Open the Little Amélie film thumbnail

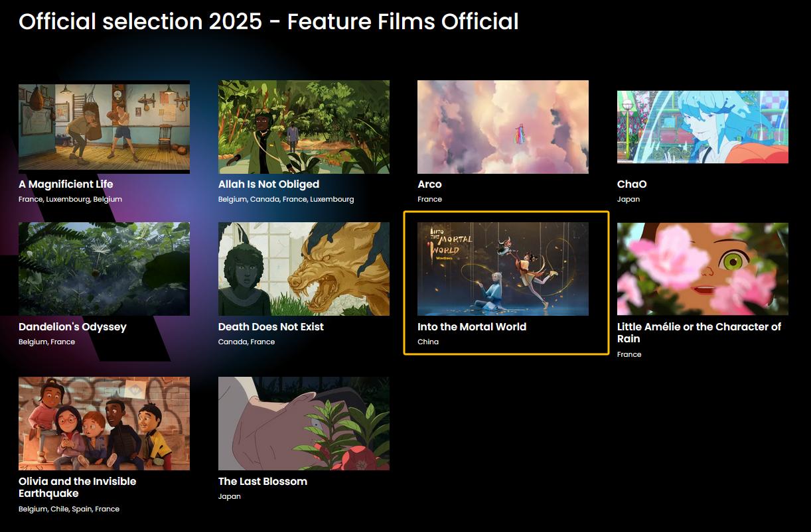point(703,269)
